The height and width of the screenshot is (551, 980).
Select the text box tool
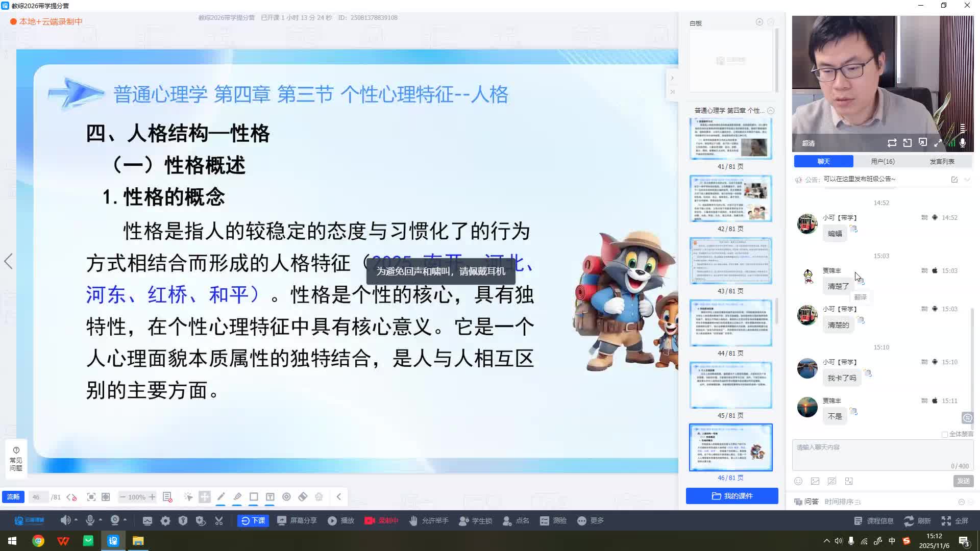270,496
